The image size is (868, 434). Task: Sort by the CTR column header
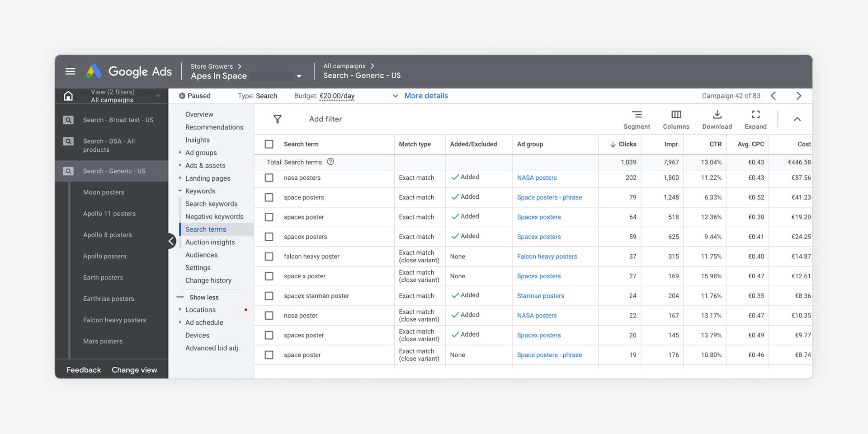(x=715, y=144)
